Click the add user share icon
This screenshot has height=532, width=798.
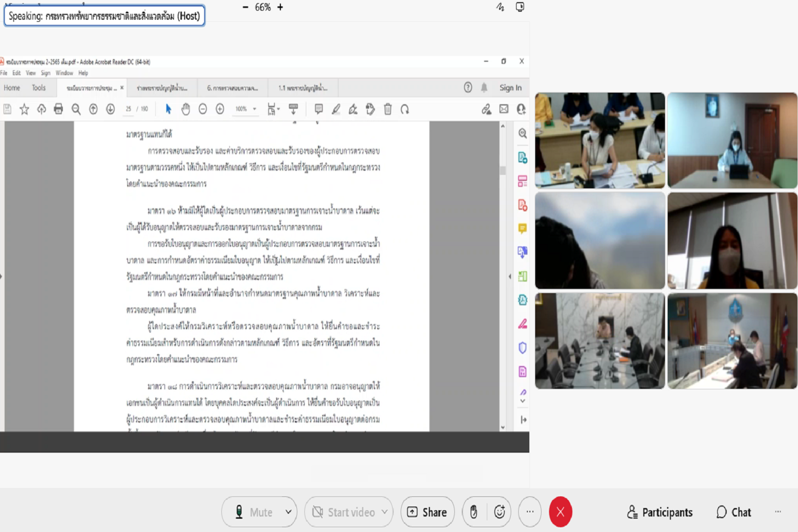(521, 109)
